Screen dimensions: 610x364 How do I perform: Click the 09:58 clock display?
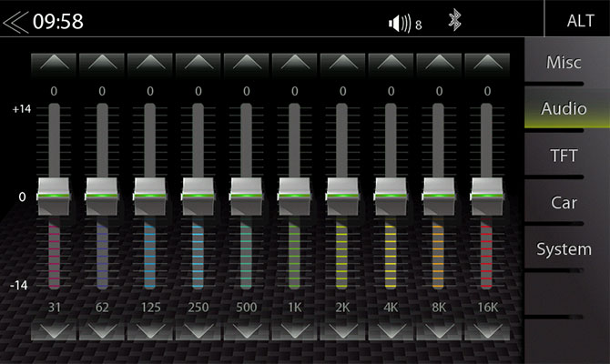pyautogui.click(x=57, y=21)
